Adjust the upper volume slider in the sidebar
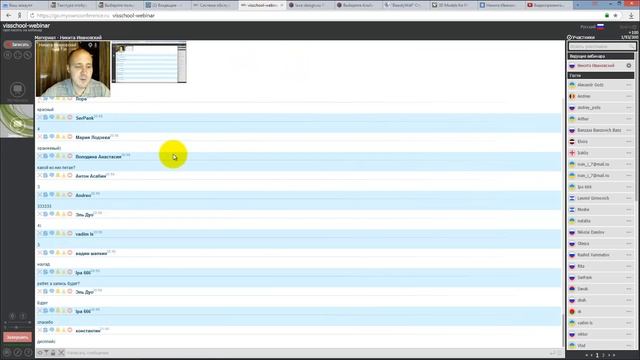The width and height of the screenshot is (640, 360). click(x=18, y=322)
